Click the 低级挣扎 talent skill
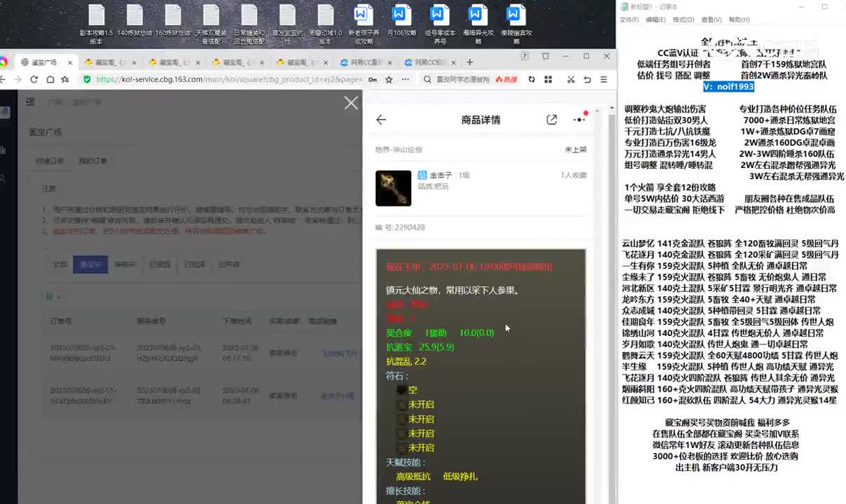846x504 pixels. pyautogui.click(x=460, y=477)
